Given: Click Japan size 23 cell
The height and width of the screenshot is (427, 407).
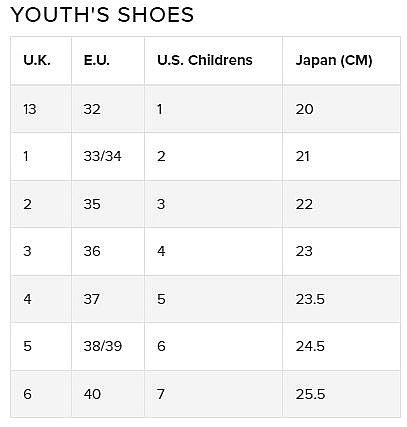Looking at the screenshot, I should click(x=342, y=251).
